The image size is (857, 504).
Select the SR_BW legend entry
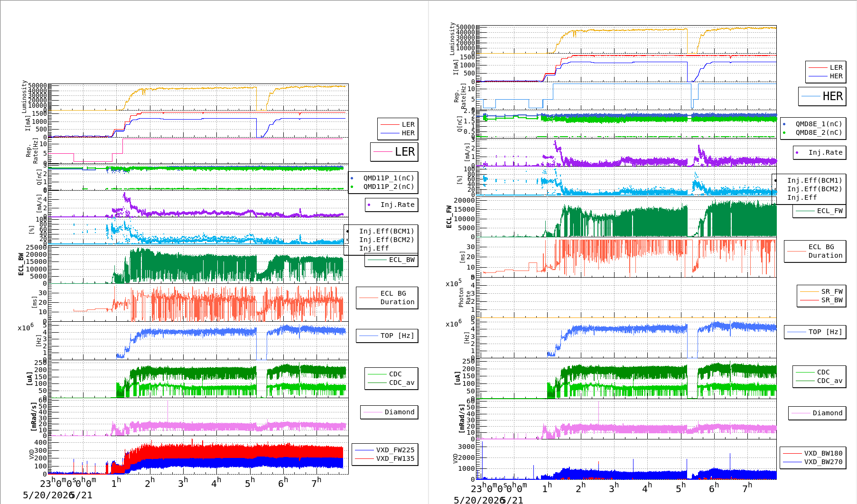pyautogui.click(x=821, y=300)
